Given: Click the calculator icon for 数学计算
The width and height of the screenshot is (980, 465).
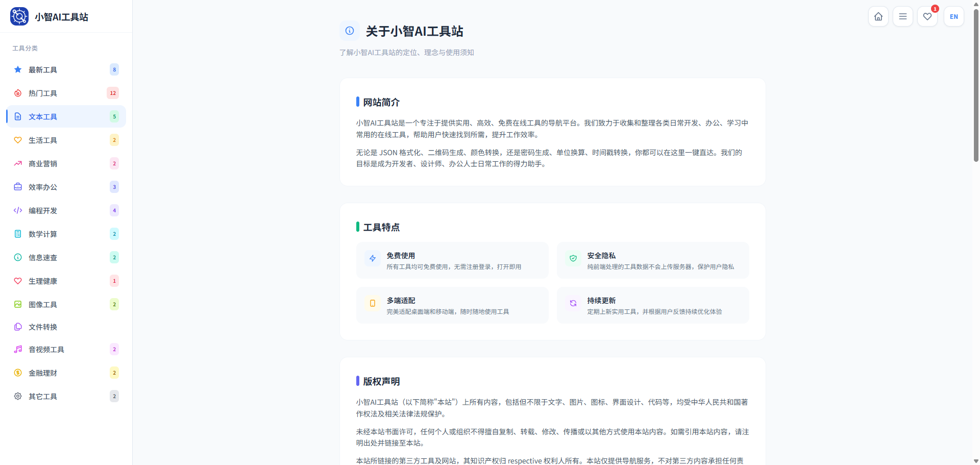Looking at the screenshot, I should click(18, 234).
